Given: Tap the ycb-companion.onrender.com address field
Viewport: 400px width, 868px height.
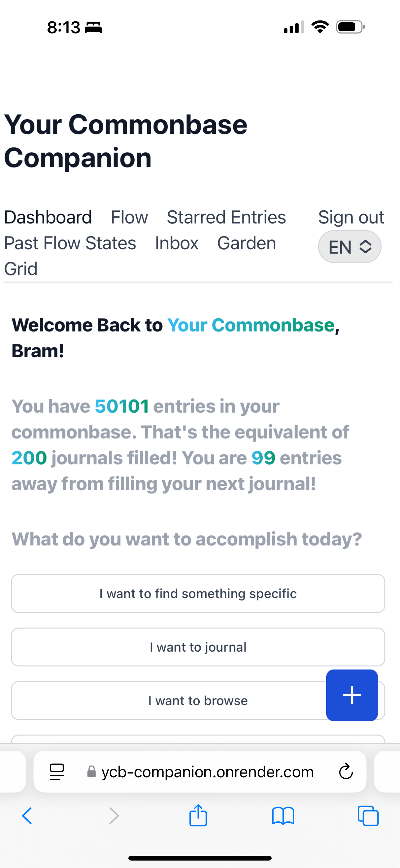Looking at the screenshot, I should (x=200, y=771).
